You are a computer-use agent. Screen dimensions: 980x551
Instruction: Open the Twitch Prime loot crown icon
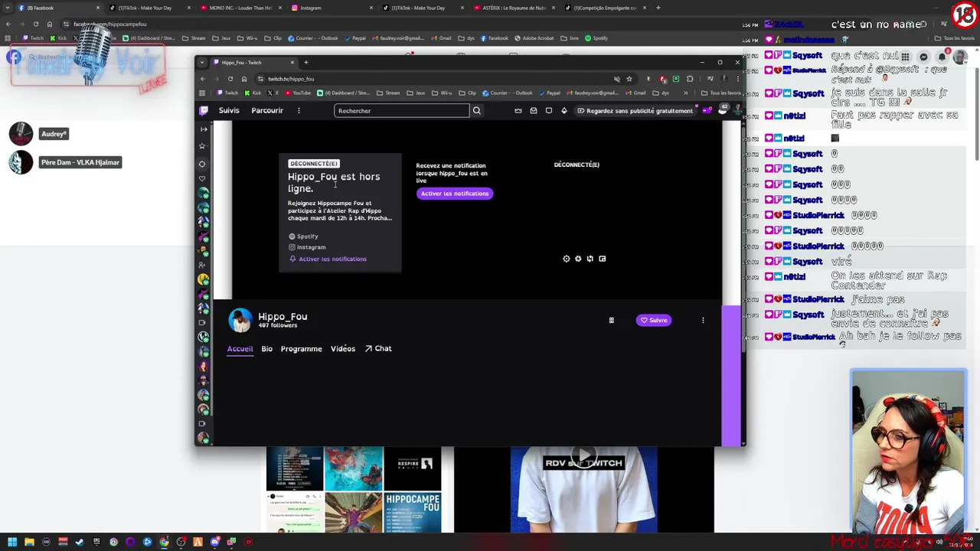[x=518, y=111]
